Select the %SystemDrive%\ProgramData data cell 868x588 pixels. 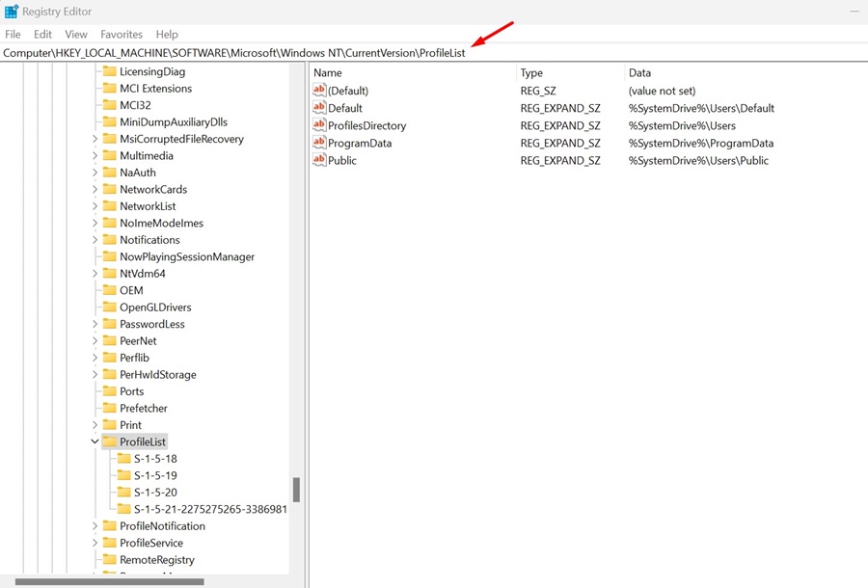(x=701, y=143)
